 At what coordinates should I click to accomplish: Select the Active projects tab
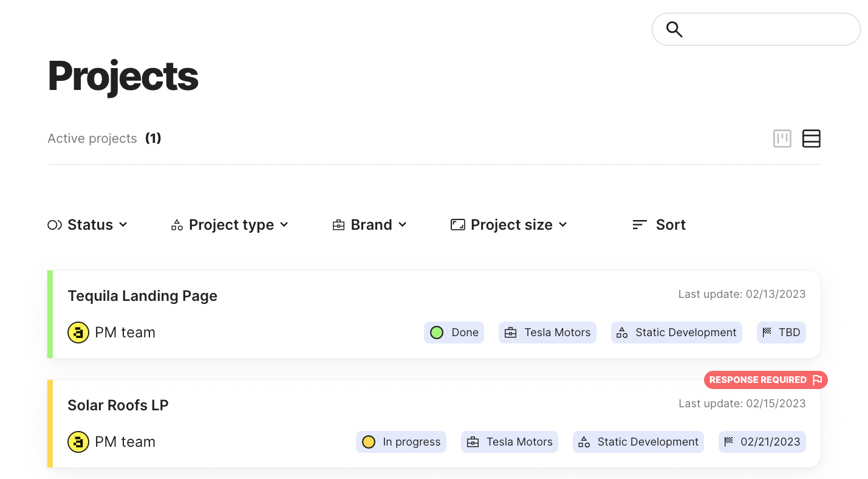tap(104, 139)
